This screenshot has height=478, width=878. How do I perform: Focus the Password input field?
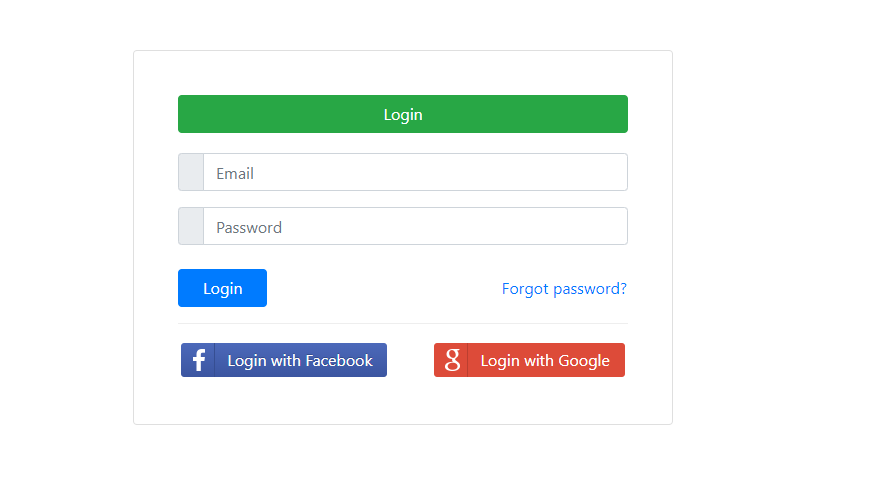click(x=415, y=226)
